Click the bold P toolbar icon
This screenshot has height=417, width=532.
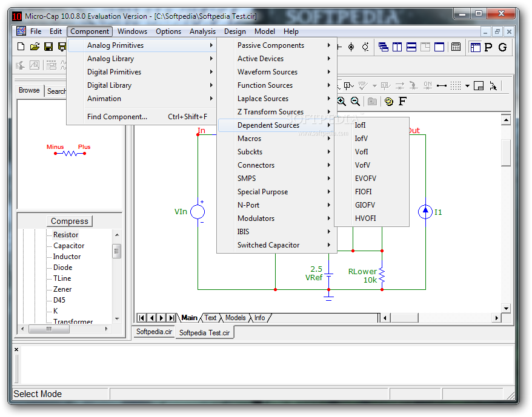coord(488,47)
